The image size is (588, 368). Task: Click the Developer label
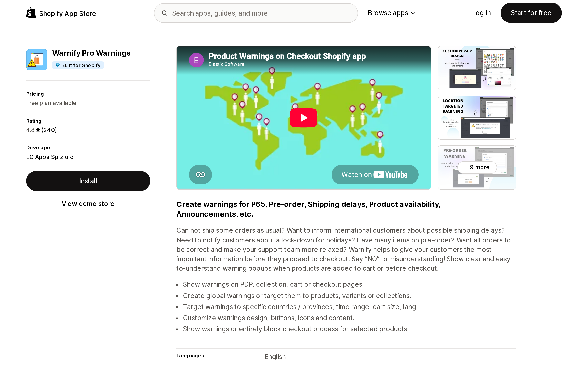(39, 147)
